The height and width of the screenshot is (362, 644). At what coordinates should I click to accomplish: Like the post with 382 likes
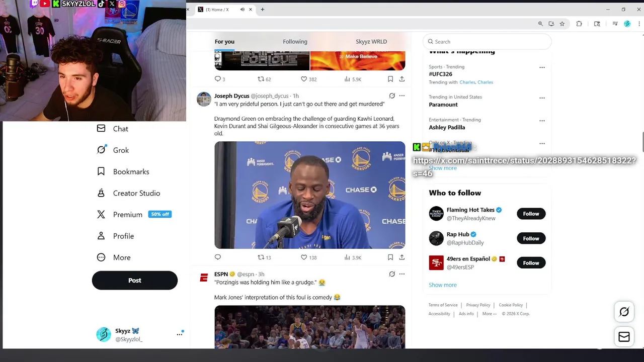[308, 79]
